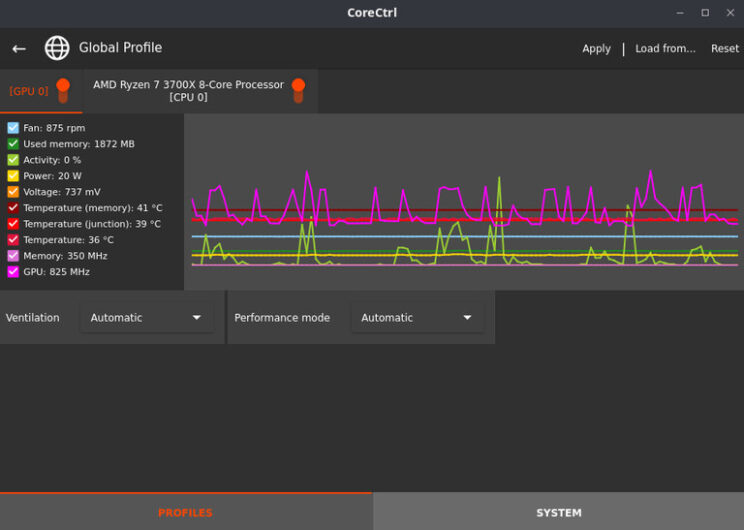Hide the Temperature (memory) graph line

pyautogui.click(x=13, y=208)
